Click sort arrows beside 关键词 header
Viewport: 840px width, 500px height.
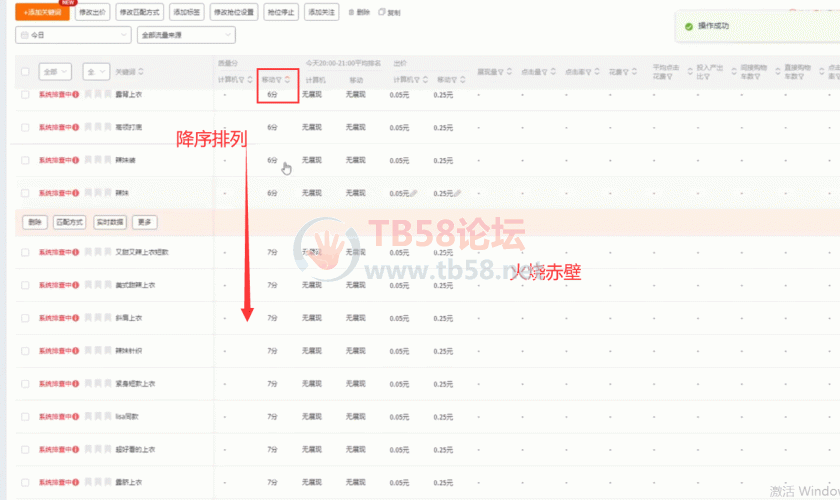141,72
